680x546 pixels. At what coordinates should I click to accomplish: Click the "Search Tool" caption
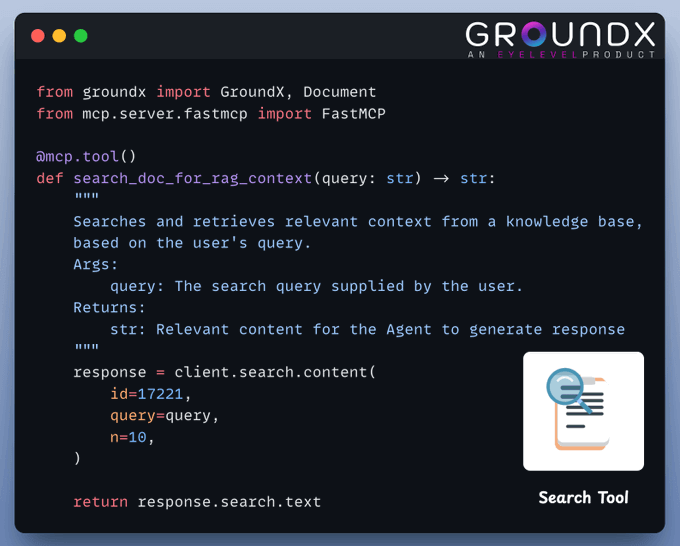[x=583, y=497]
